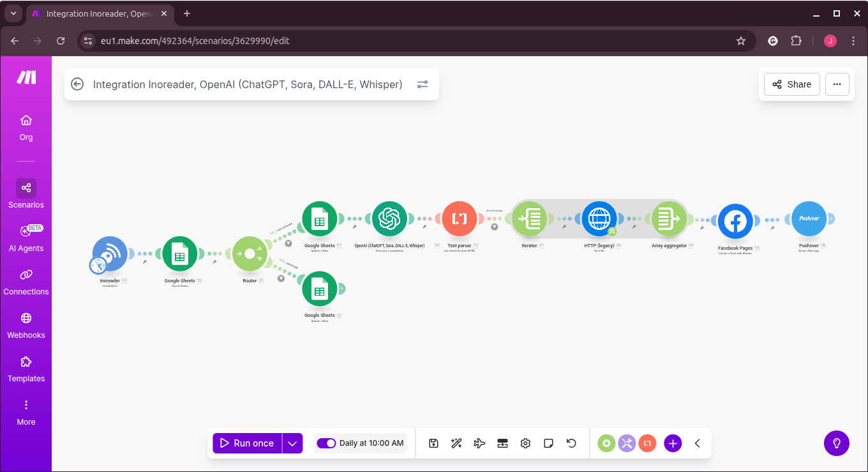
Task: Click the Array aggregator module
Action: click(668, 218)
